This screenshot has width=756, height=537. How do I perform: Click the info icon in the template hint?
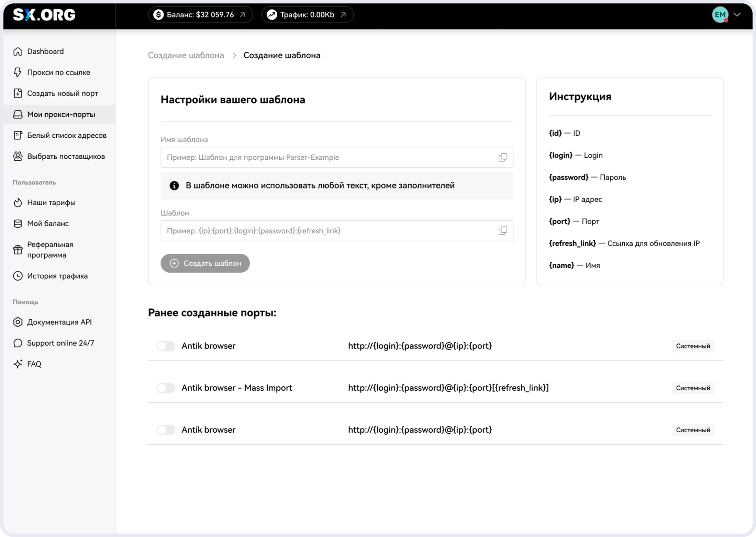(174, 186)
